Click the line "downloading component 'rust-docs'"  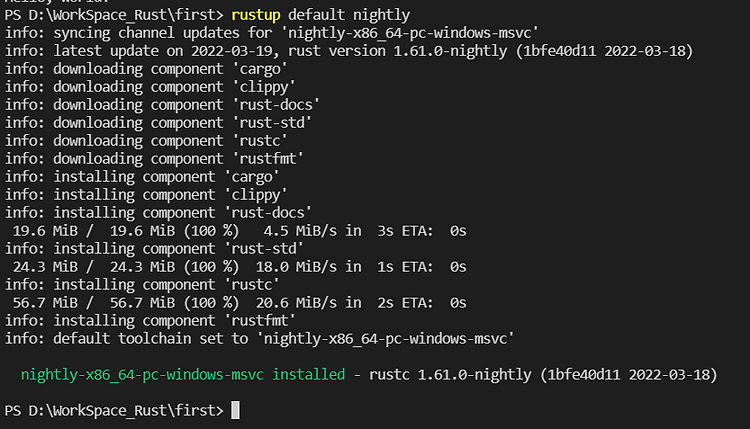point(162,105)
